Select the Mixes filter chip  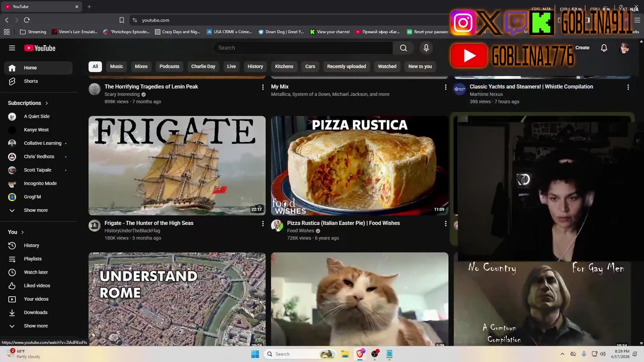pyautogui.click(x=141, y=66)
